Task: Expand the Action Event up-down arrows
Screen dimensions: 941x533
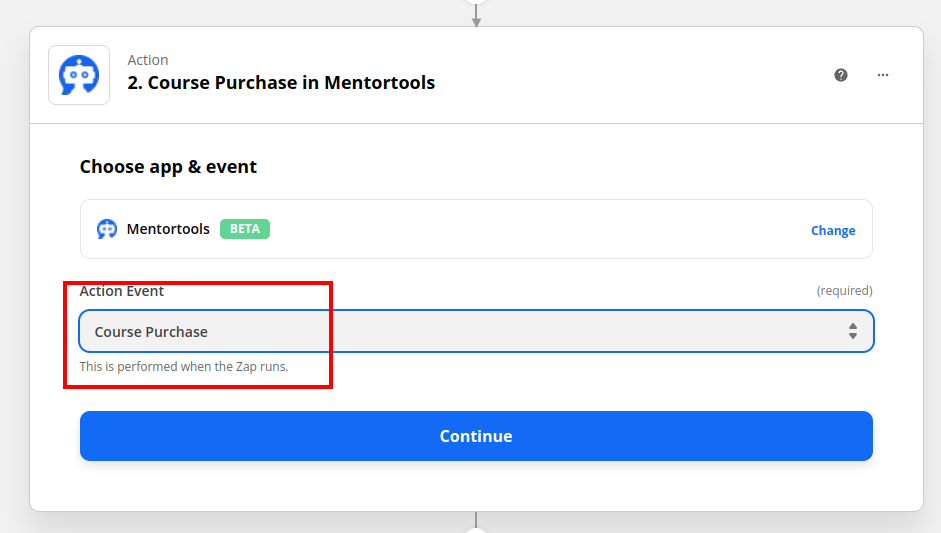Action: [x=853, y=331]
